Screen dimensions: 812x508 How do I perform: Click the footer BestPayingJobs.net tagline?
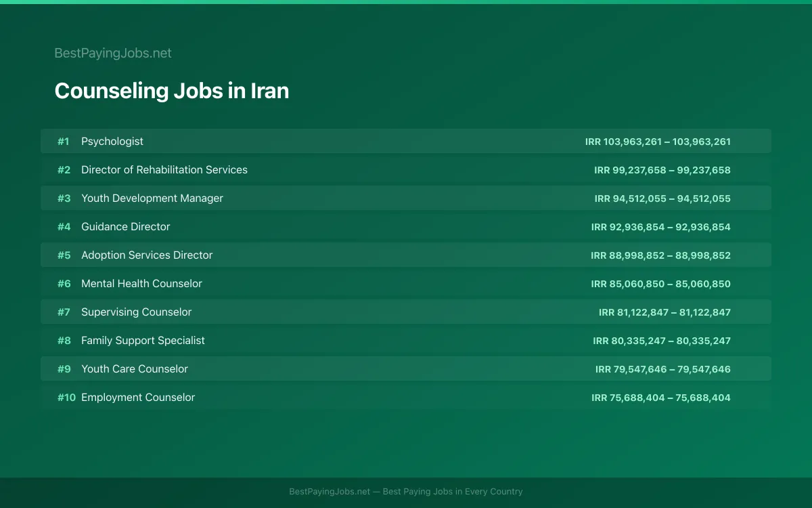pyautogui.click(x=406, y=492)
